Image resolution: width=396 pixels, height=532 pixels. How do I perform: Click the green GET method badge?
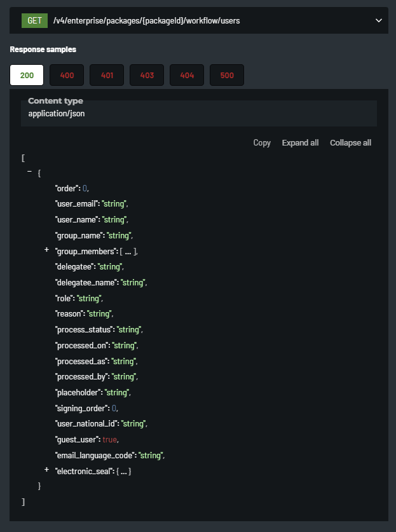(x=35, y=20)
